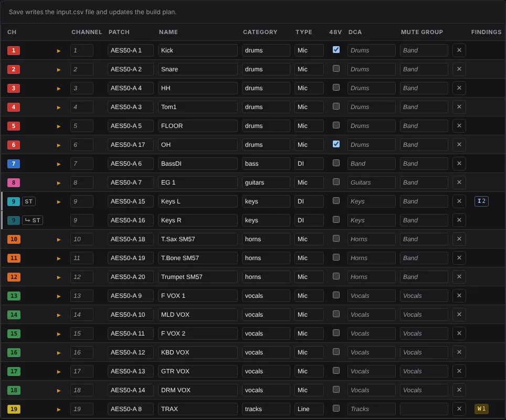Delete the Snare row with X

point(459,69)
